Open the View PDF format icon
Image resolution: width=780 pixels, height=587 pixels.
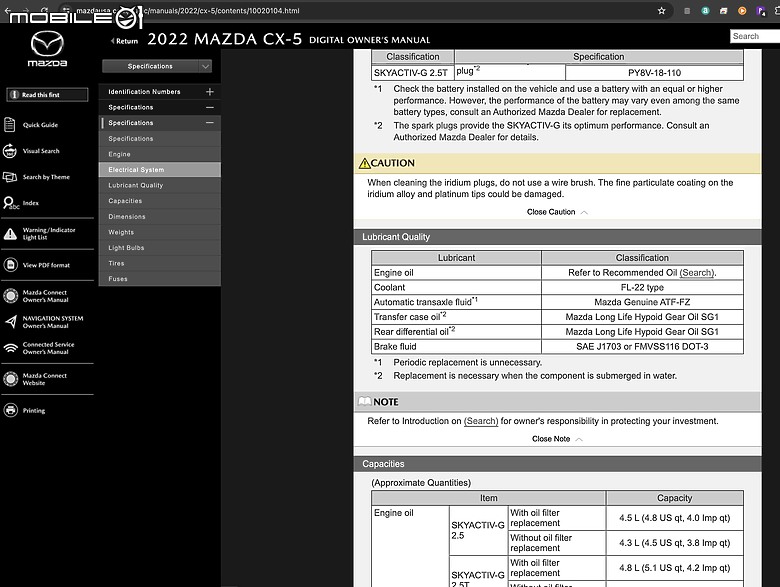point(10,265)
